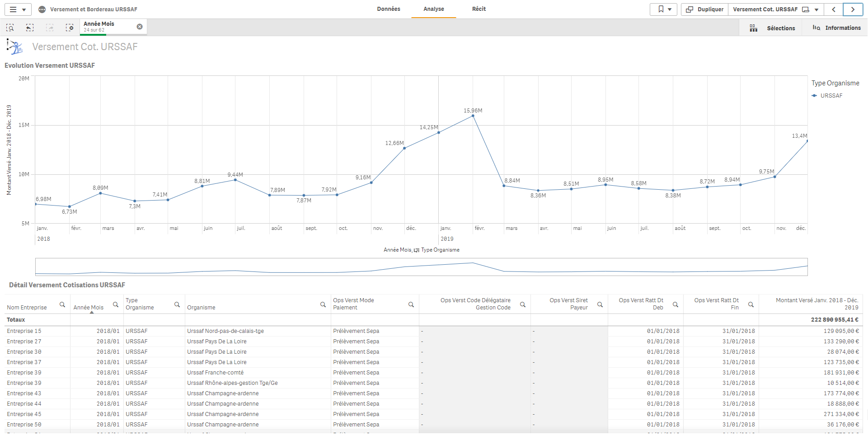Search the Ops Verst Mode Paiement column

tap(411, 305)
